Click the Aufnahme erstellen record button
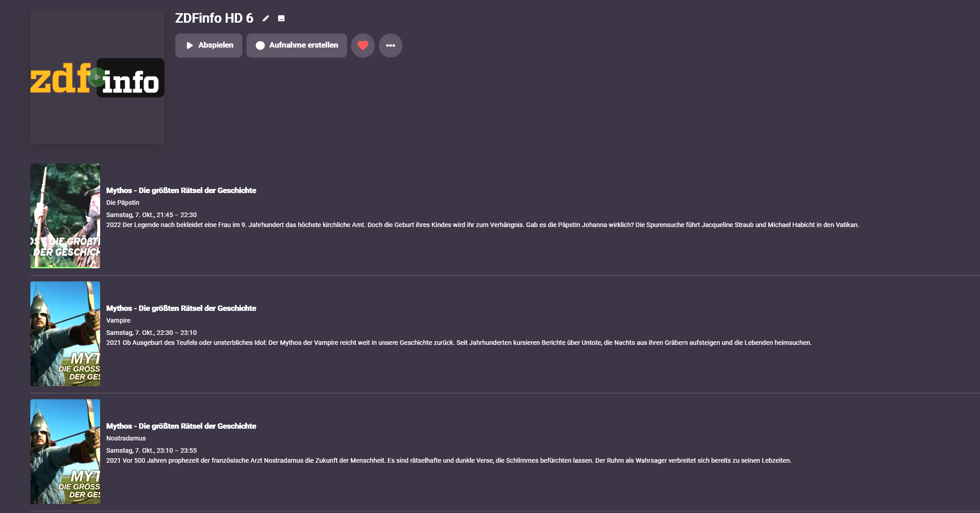 [x=297, y=45]
